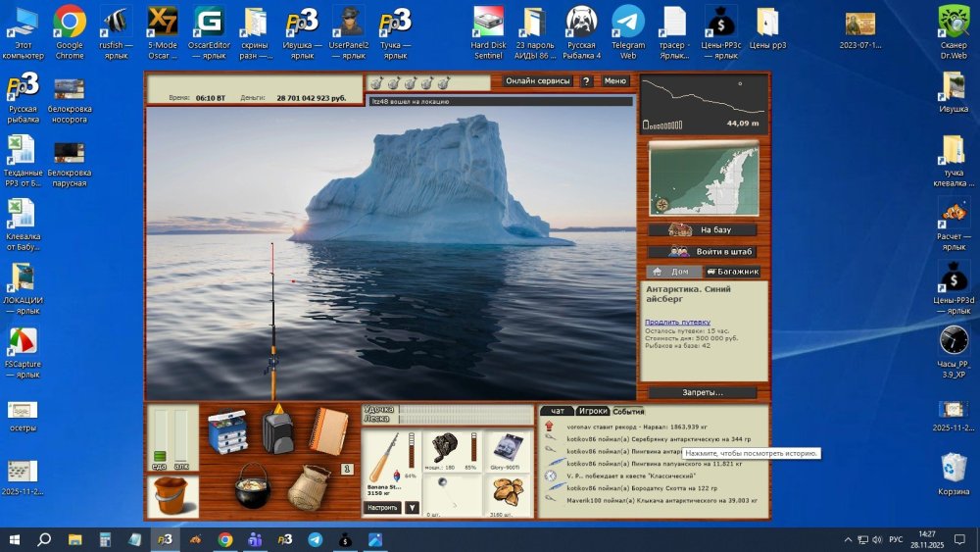Click the location map thumbnail
This screenshot has width=980, height=552.
point(703,178)
